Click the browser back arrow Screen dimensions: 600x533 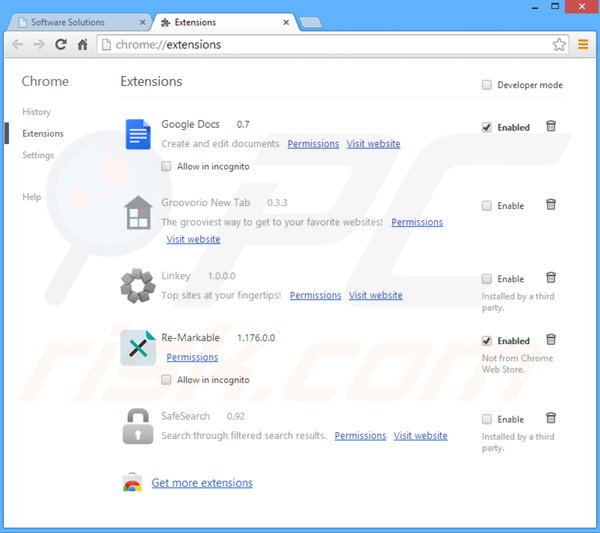coord(18,45)
